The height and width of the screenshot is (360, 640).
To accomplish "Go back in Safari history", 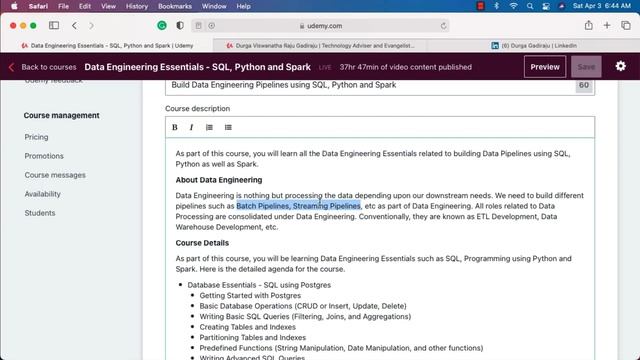I will 74,25.
